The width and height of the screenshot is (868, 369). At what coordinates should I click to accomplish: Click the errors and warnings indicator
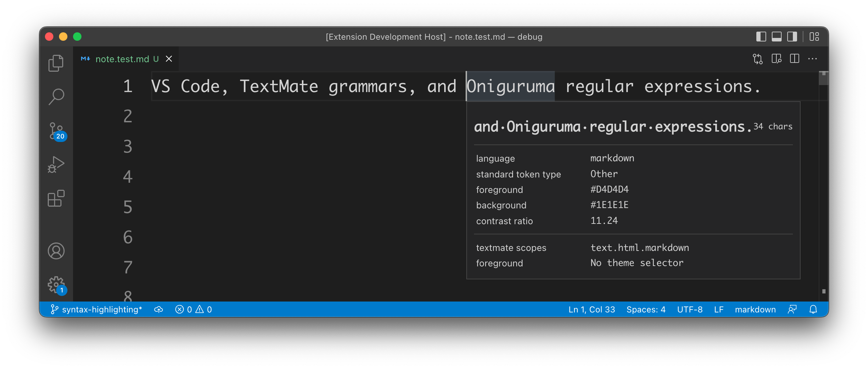coord(193,309)
